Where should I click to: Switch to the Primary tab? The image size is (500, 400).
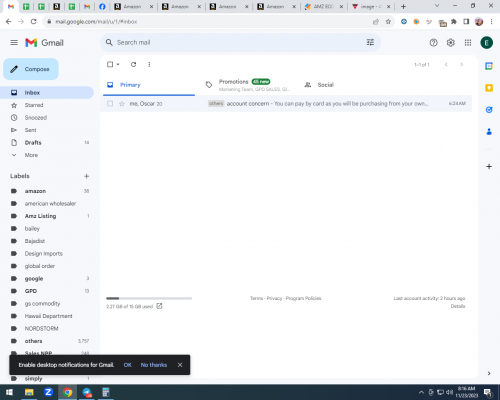point(148,85)
